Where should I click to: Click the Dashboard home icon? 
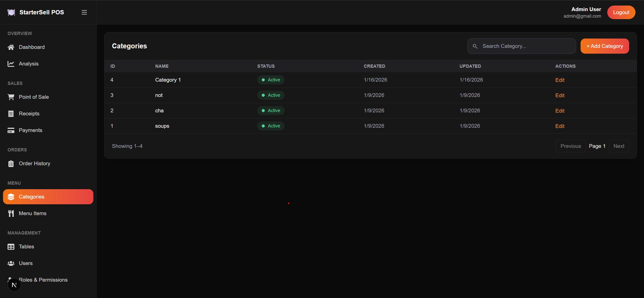[11, 47]
